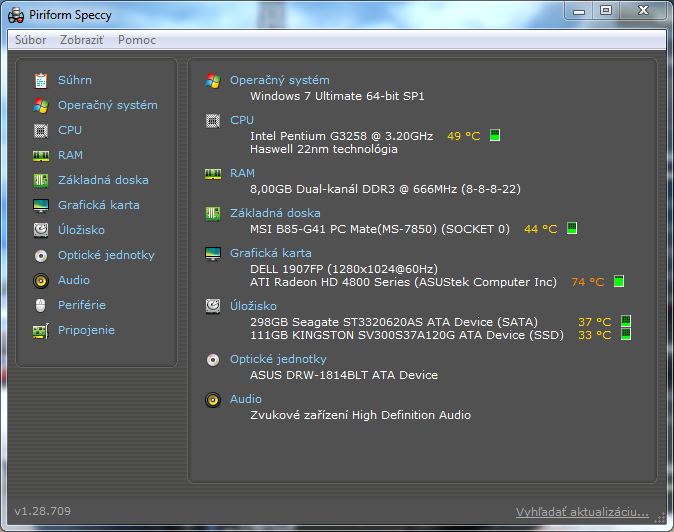Click the CPU temperature indicator at 49 °C

click(463, 136)
